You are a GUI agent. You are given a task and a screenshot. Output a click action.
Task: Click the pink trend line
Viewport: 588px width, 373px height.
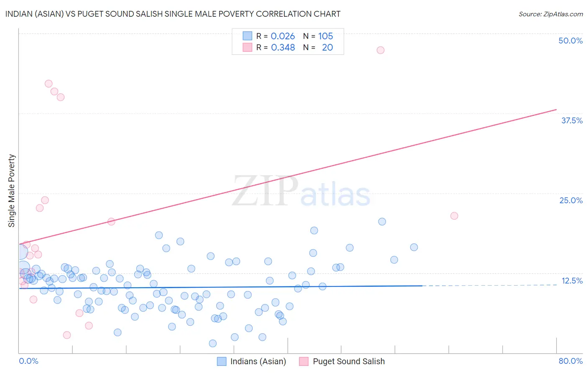(288, 177)
